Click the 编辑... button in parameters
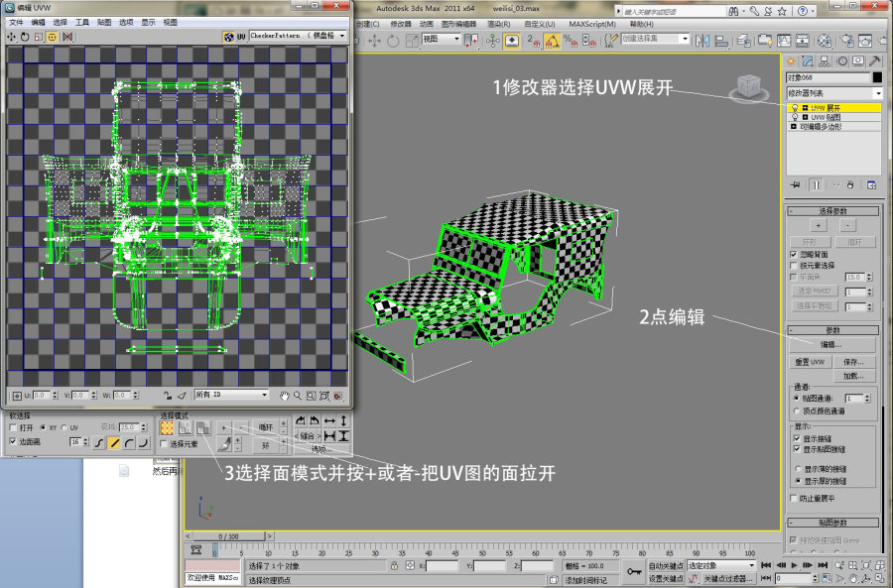This screenshot has width=893, height=588. coord(831,344)
